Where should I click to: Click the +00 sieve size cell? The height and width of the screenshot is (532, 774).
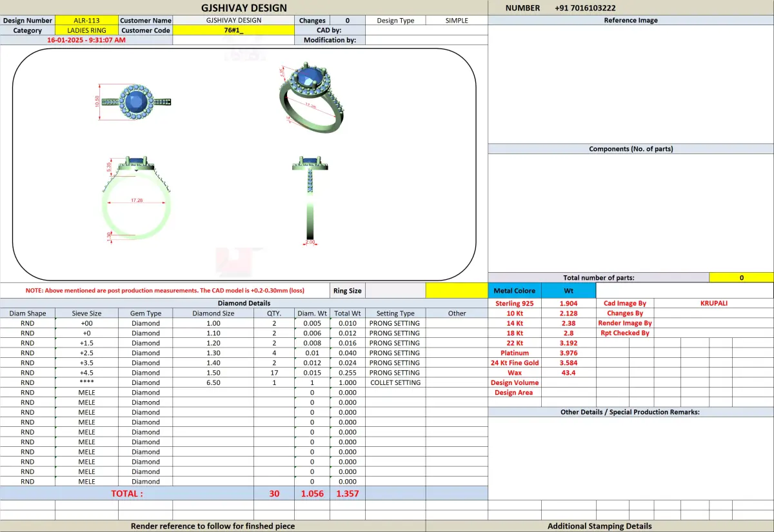pyautogui.click(x=86, y=323)
